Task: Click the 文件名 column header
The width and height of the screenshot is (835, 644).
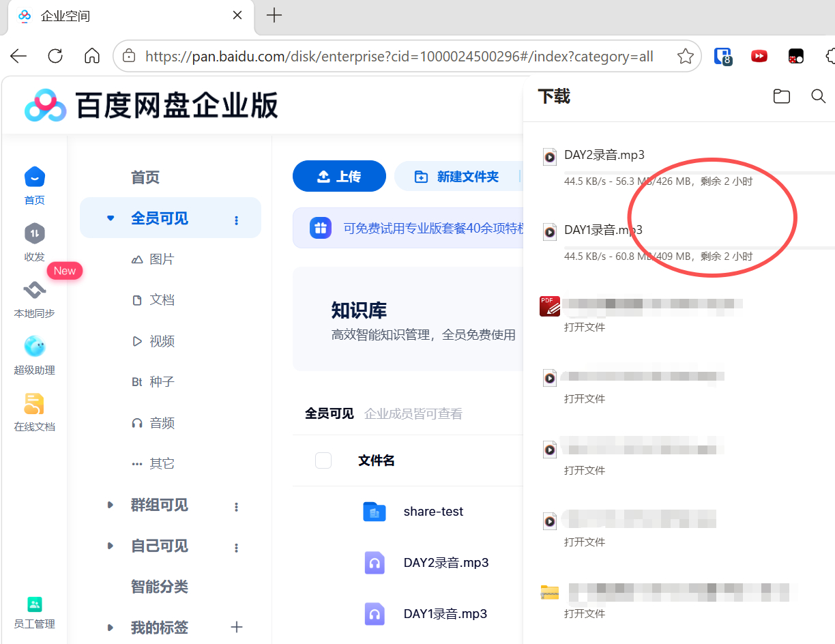Action: [377, 460]
